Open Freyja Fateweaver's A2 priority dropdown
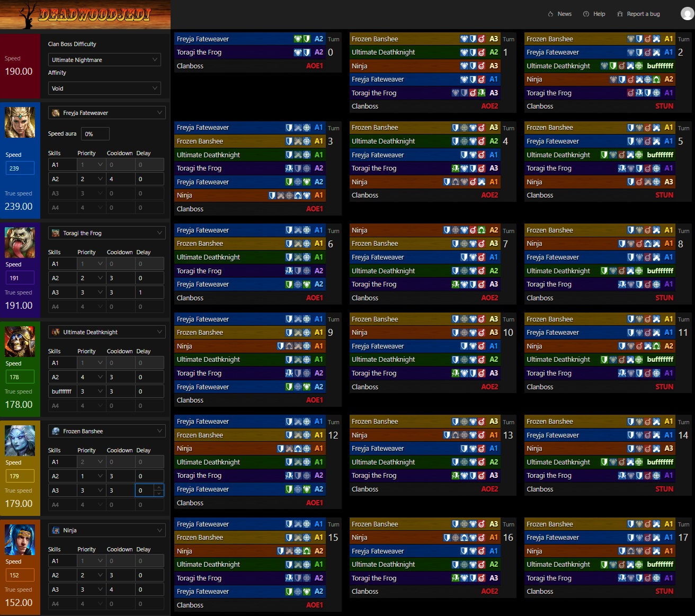This screenshot has height=616, width=695. [x=91, y=179]
